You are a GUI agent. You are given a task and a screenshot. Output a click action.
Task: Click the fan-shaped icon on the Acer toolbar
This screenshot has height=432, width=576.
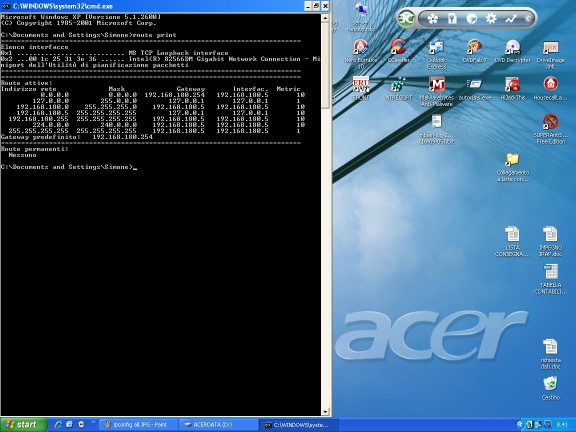pyautogui.click(x=432, y=19)
